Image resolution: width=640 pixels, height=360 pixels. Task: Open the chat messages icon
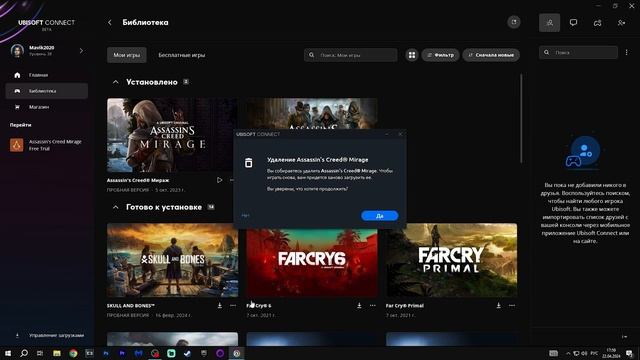coord(573,22)
